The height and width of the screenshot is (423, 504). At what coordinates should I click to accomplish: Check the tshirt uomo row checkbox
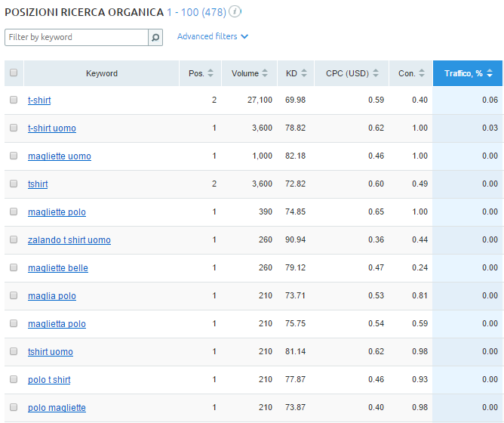tap(14, 351)
